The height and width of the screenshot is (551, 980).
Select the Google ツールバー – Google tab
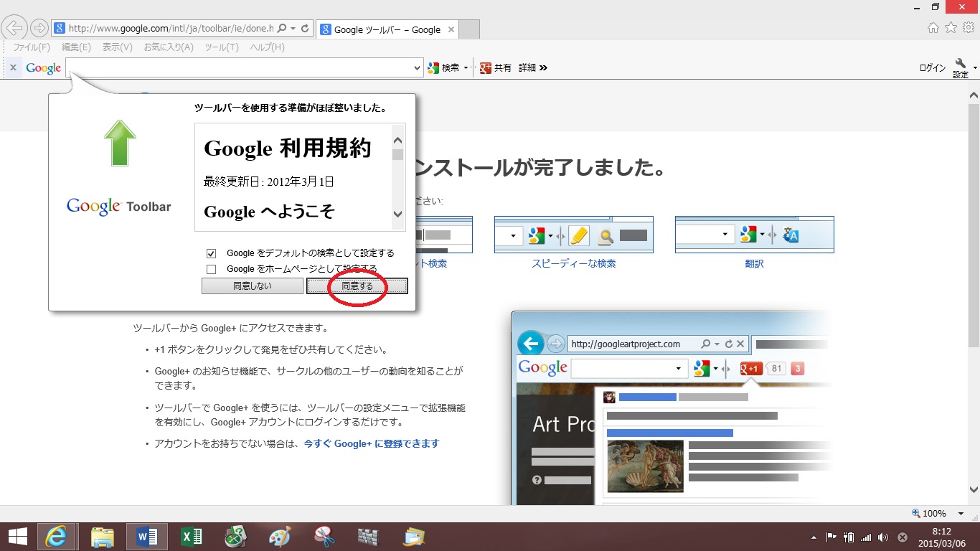coord(387,29)
